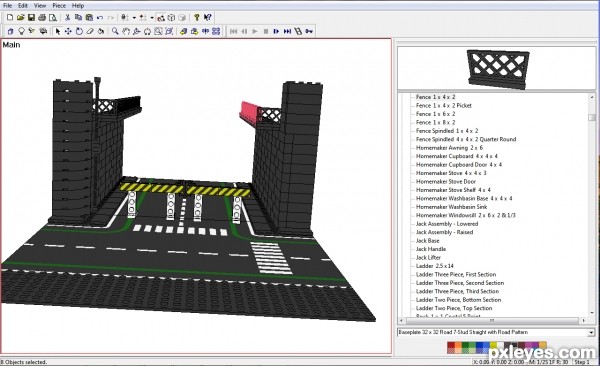Open a file using the folder icon
This screenshot has height=366, width=600.
coord(21,17)
